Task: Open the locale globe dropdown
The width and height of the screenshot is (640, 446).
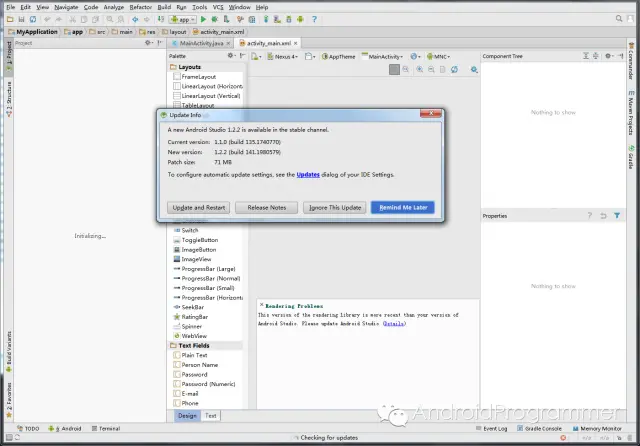Action: point(415,57)
